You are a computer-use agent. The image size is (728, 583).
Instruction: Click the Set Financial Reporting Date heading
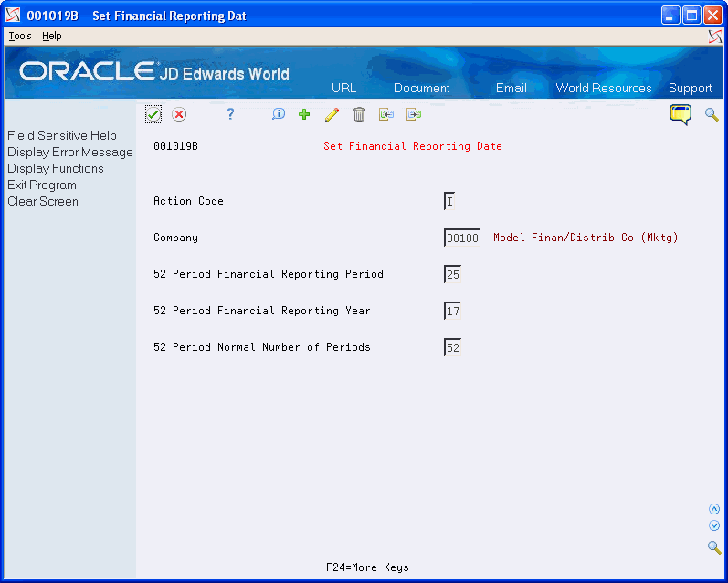pos(413,146)
